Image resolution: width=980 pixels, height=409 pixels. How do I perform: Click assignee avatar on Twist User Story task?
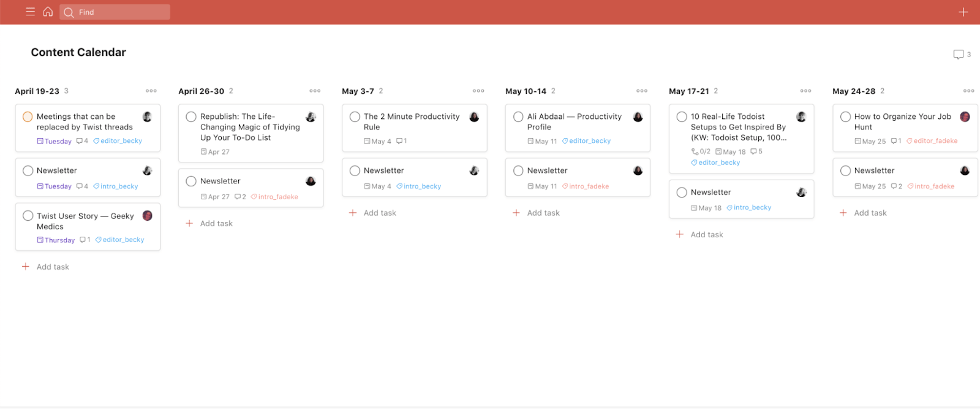click(148, 215)
